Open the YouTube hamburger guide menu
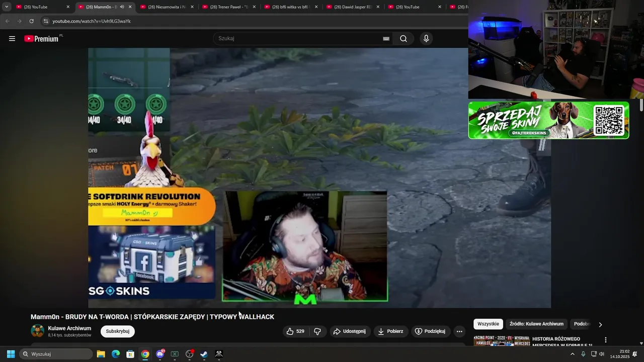The height and width of the screenshot is (362, 644). 12,39
